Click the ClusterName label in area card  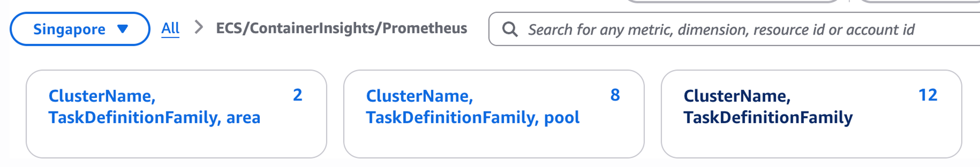coord(102,96)
